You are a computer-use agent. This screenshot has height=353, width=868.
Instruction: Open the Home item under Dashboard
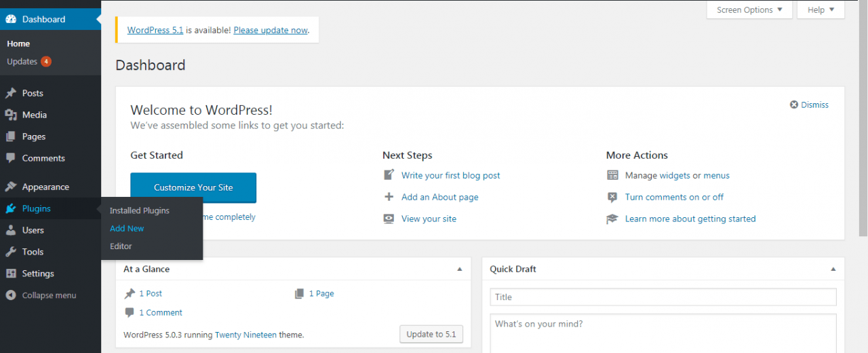pyautogui.click(x=18, y=43)
